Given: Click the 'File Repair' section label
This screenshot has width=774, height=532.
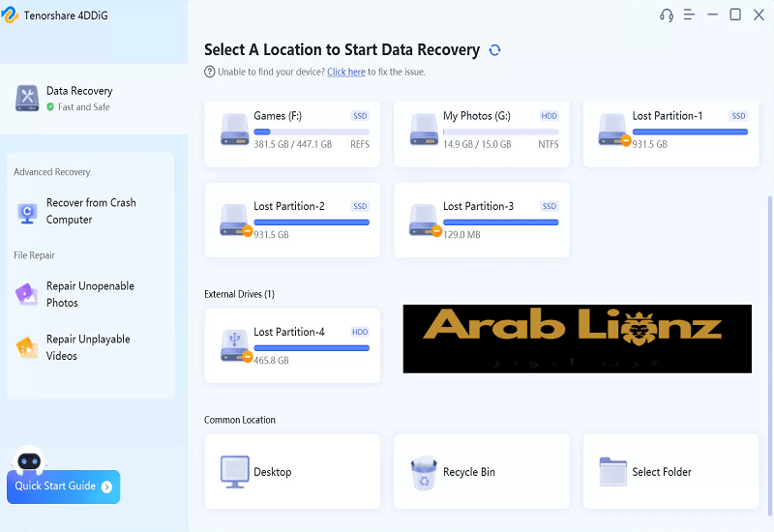Looking at the screenshot, I should (34, 255).
